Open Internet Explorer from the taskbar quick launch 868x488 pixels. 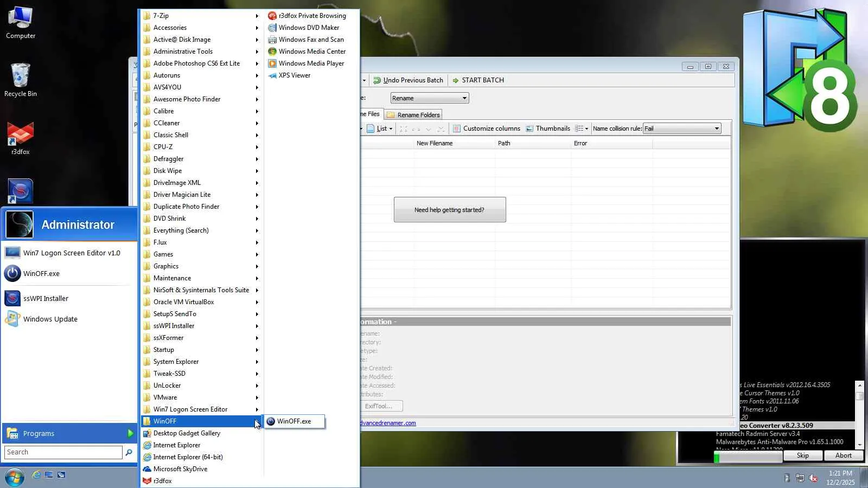(36, 475)
